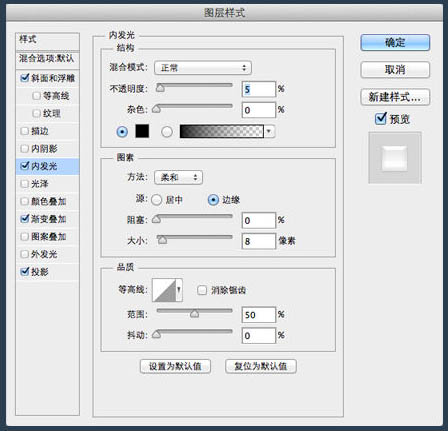Enable the 内阴影 checkbox

pyautogui.click(x=24, y=148)
